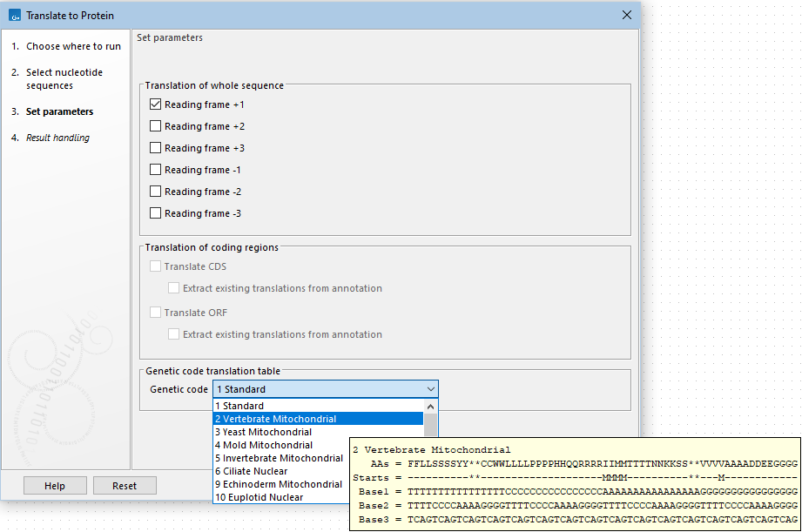Screen dimensions: 802x532
Task: Close the Translate to Protein dialog
Action: tap(627, 16)
